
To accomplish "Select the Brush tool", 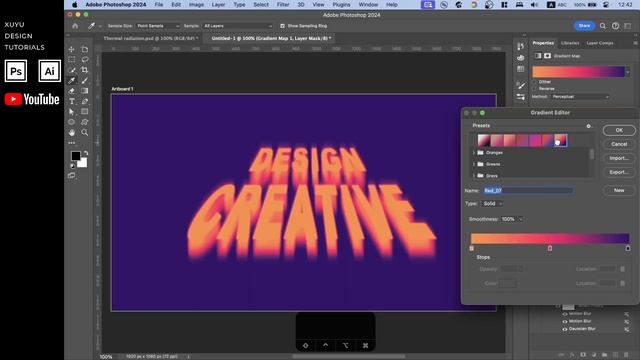I will pyautogui.click(x=84, y=80).
